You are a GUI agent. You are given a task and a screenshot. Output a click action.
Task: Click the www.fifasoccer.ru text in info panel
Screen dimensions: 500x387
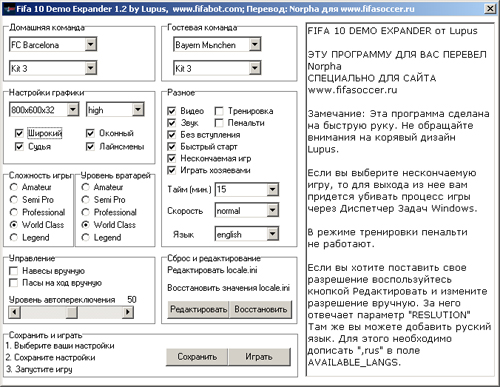pos(352,90)
